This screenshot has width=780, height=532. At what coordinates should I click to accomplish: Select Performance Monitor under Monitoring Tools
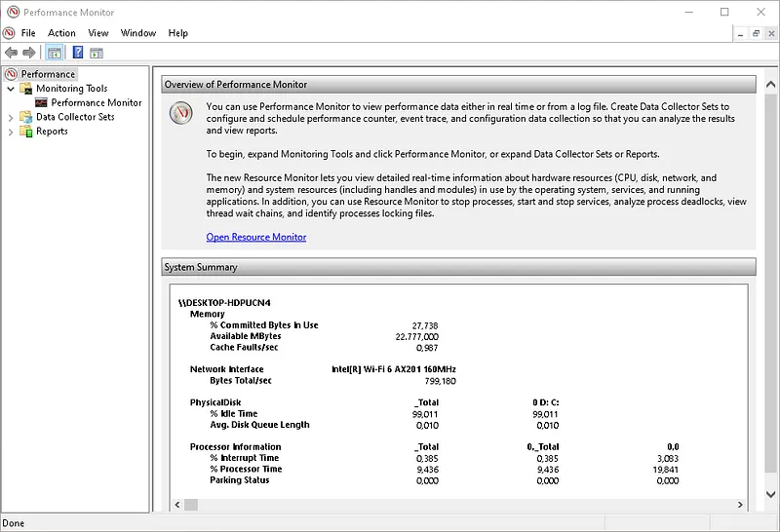click(97, 102)
